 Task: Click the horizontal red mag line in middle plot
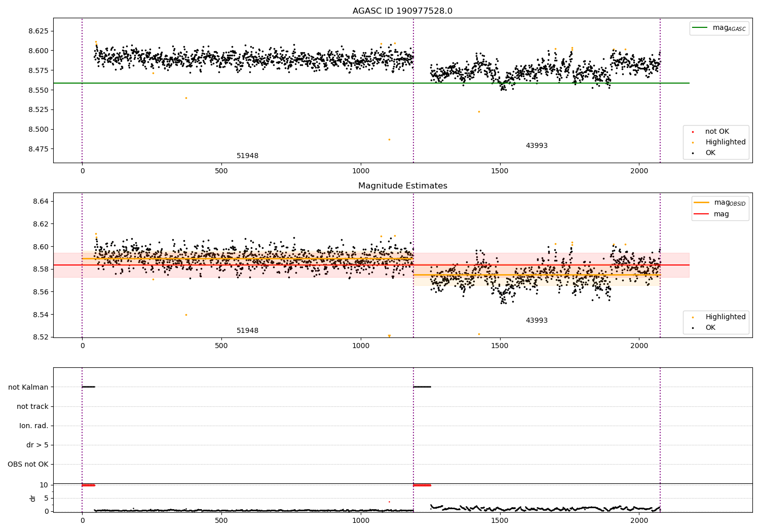(371, 265)
